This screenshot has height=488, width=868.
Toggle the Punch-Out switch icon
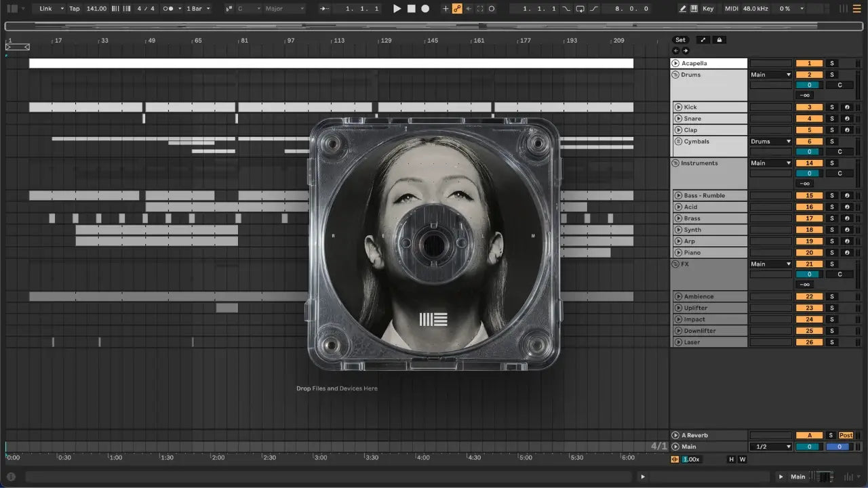[594, 9]
